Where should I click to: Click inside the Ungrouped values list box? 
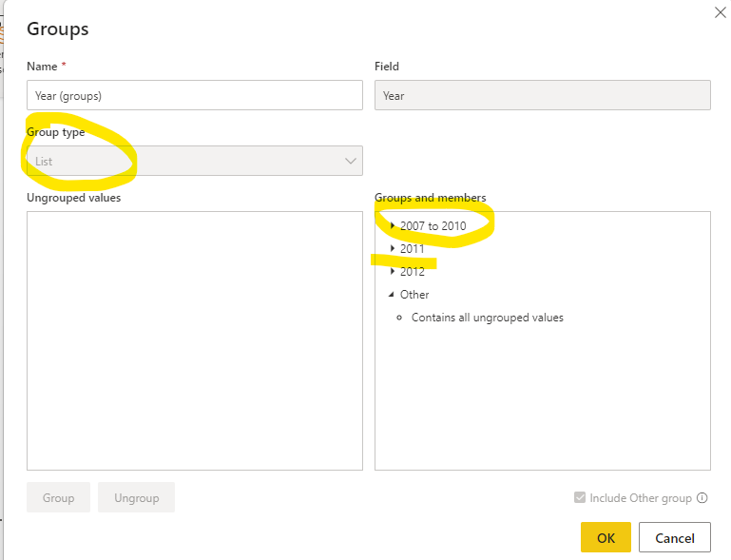195,341
